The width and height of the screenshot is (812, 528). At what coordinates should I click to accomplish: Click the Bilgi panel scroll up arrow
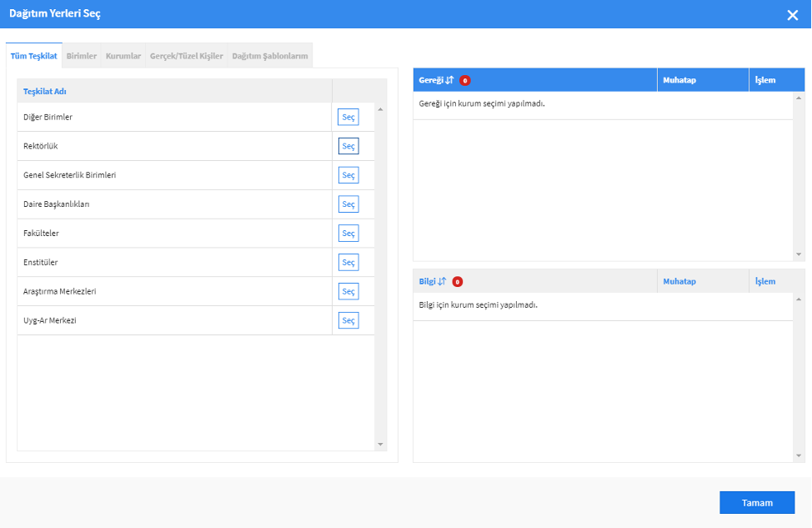point(799,299)
